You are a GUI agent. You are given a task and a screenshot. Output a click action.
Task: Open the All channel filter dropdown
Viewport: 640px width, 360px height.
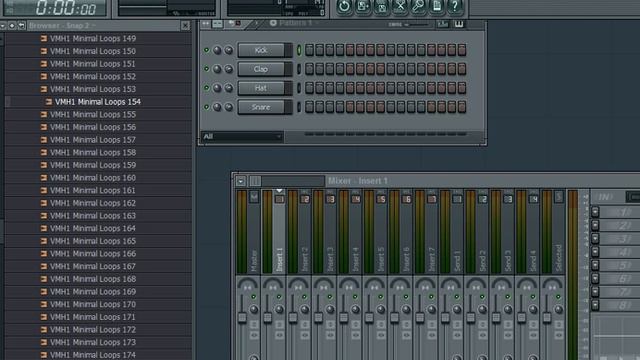242,136
